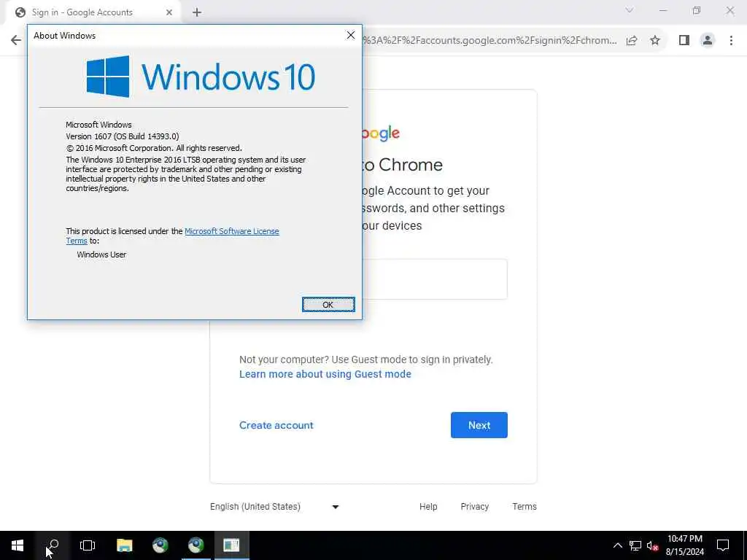Viewport: 747px width, 560px height.
Task: Open Learn more about using Guest mode
Action: point(325,374)
